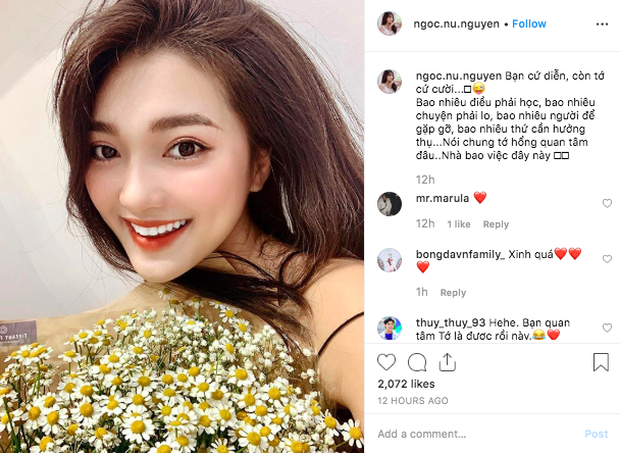
Task: Open bongdavnfamily_'s profile avatar
Action: 389,260
